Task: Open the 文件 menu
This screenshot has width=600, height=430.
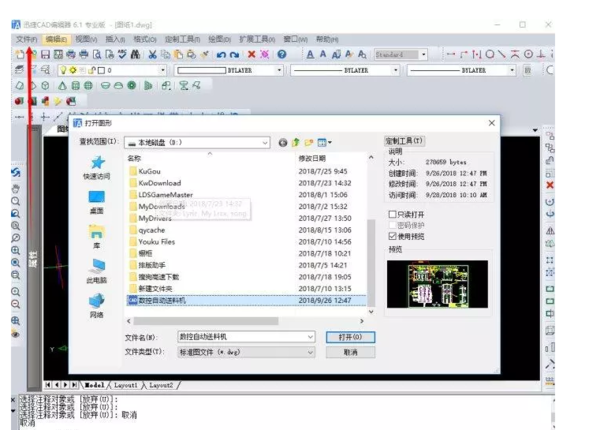Action: pos(26,38)
